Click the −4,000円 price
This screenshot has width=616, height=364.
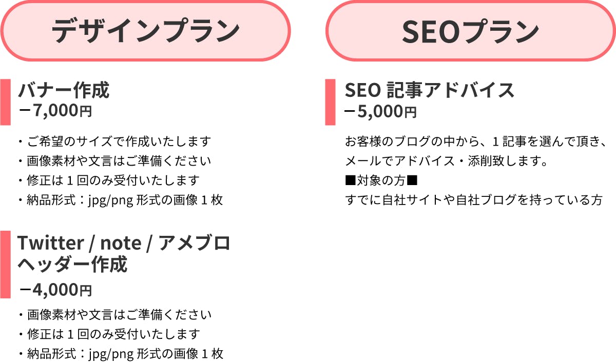point(55,290)
